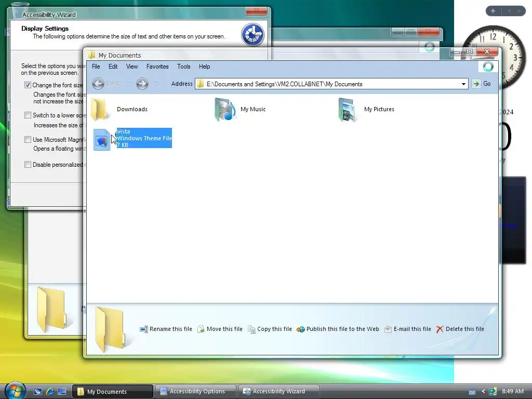532x399 pixels.
Task: Click the Internet Explorer quick launch icon
Action: click(x=50, y=391)
